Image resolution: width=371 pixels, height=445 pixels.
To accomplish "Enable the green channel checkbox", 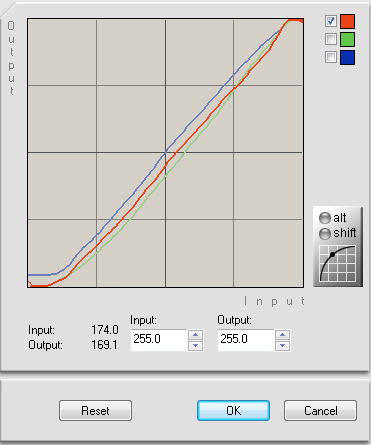I will [331, 39].
